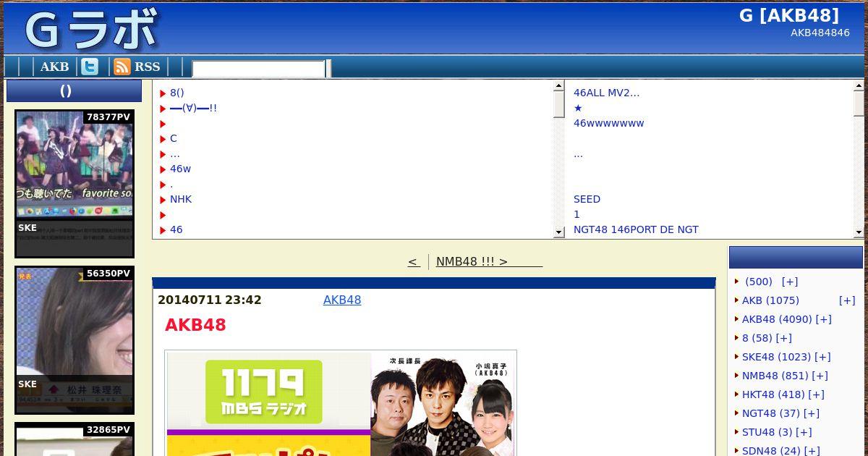Open the MBS radio 1179 post image
Image resolution: width=868 pixels, height=456 pixels.
(x=341, y=403)
